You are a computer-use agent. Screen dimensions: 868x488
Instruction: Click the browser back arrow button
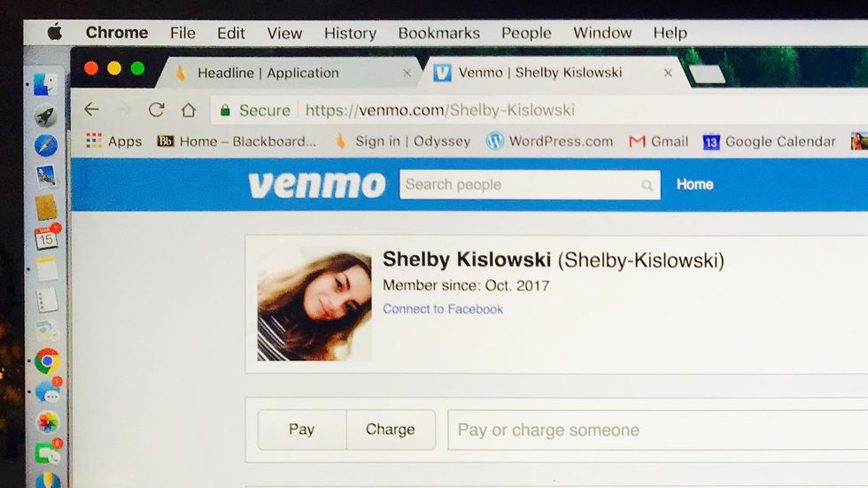coord(92,110)
